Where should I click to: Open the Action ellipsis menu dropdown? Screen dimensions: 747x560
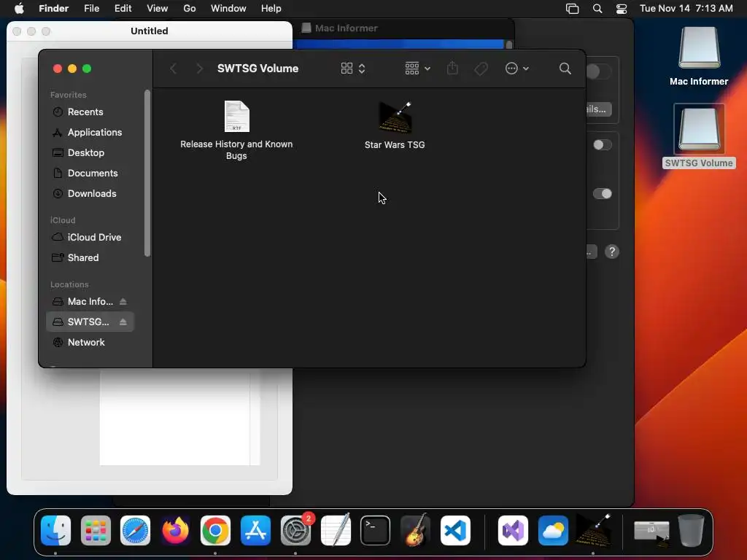coord(517,69)
